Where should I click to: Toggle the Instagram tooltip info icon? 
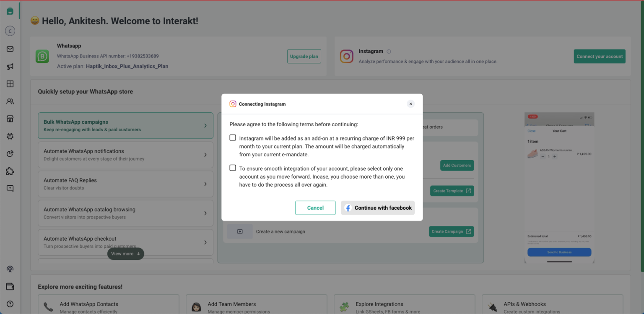(389, 52)
